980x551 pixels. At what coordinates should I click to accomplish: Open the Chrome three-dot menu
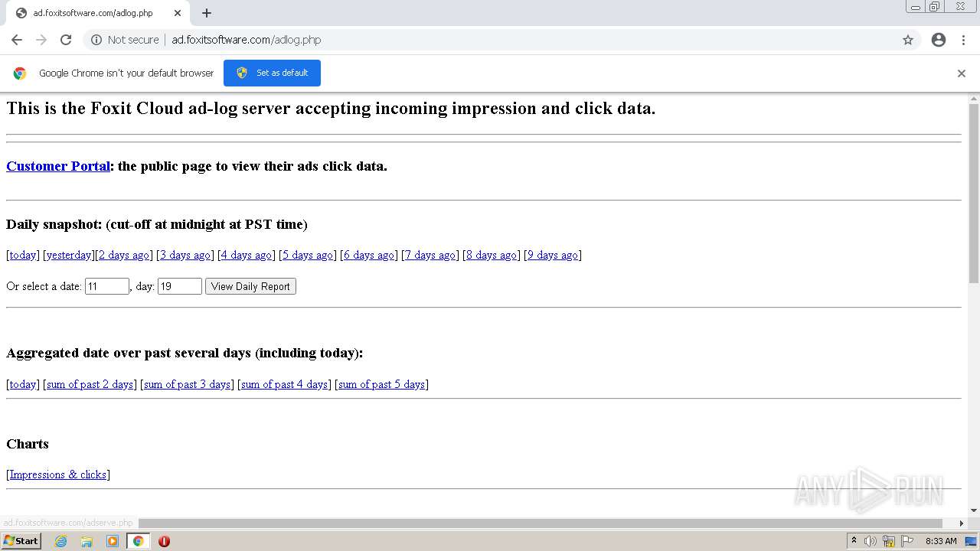pyautogui.click(x=963, y=40)
